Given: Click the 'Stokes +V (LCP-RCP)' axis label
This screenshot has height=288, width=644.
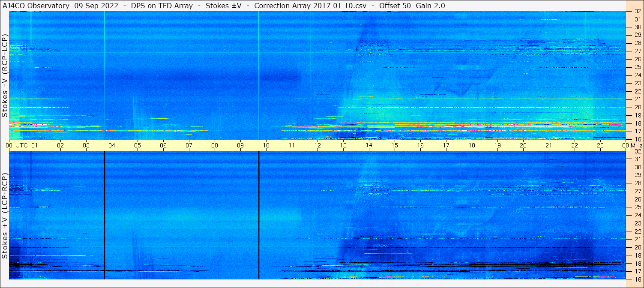Looking at the screenshot, I should pos(4,216).
